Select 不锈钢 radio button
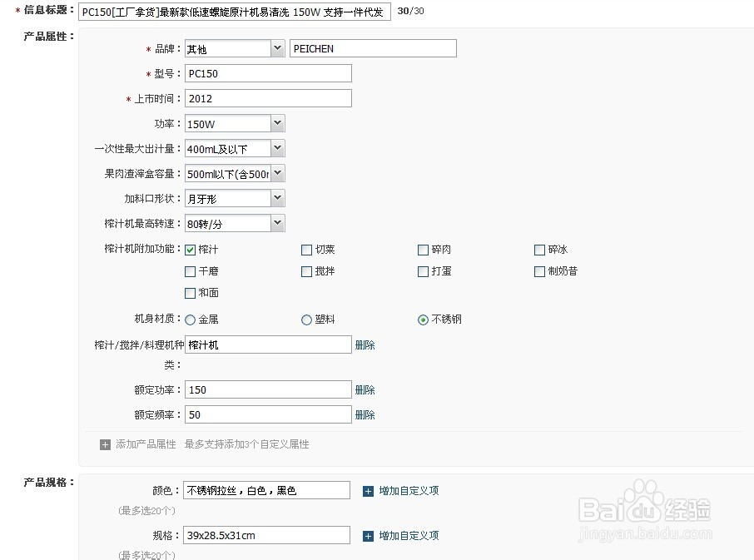 pyautogui.click(x=423, y=320)
